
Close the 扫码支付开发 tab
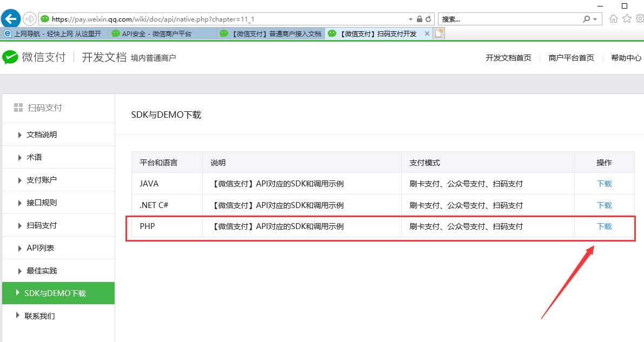pyautogui.click(x=427, y=33)
